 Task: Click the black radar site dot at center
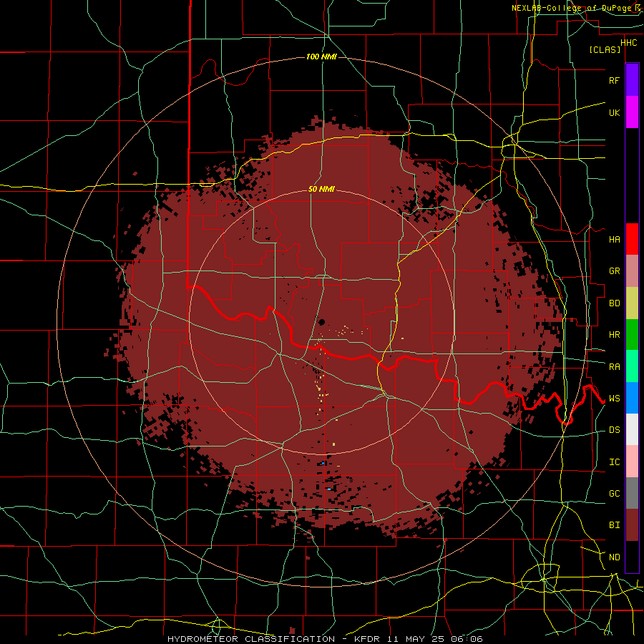[x=321, y=322]
